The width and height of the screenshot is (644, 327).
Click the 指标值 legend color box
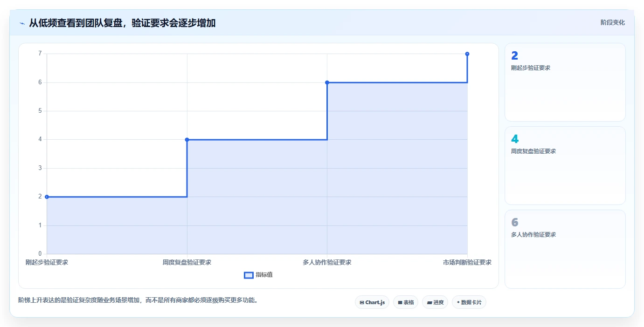pyautogui.click(x=249, y=275)
